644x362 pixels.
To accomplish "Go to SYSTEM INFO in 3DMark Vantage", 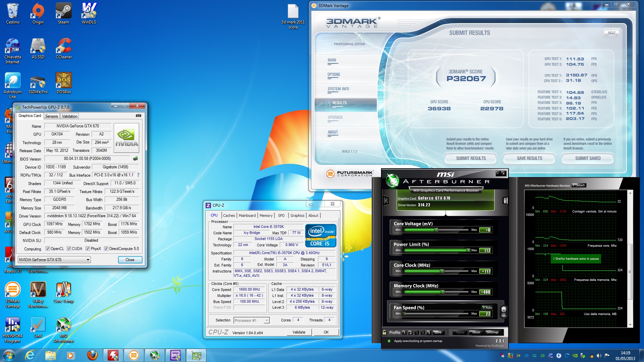I will (338, 89).
